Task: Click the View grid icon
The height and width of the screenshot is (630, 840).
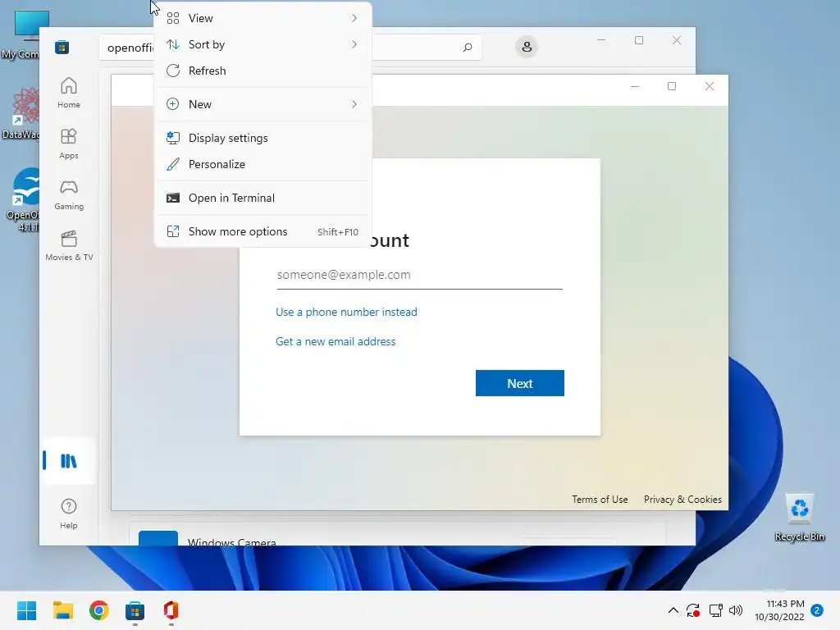Action: click(172, 18)
